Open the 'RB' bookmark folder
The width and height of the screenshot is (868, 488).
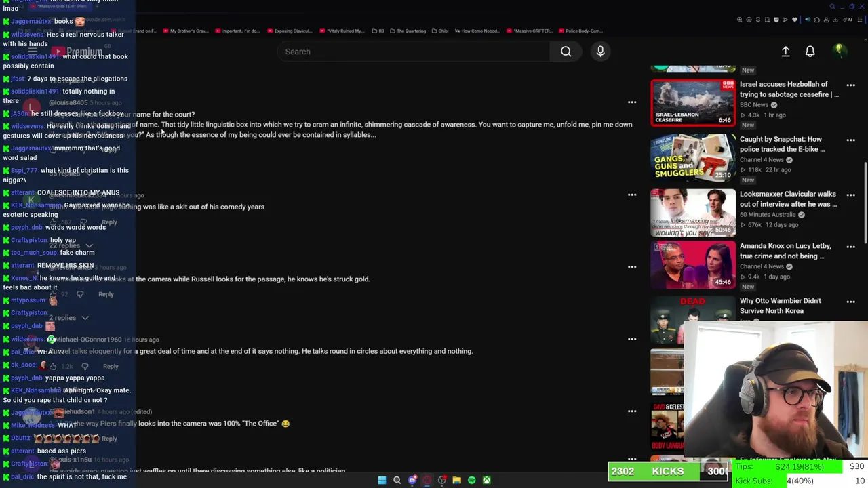(379, 30)
